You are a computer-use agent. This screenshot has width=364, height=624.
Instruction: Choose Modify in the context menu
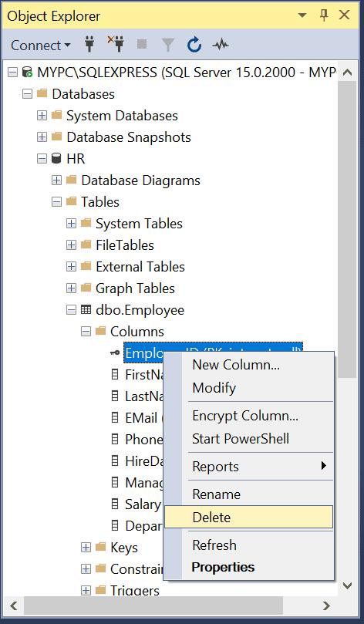[248, 388]
